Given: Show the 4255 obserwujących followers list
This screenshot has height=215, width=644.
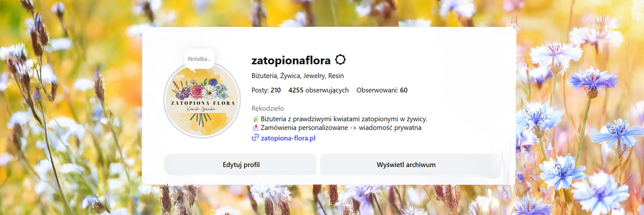Looking at the screenshot, I should [x=318, y=90].
